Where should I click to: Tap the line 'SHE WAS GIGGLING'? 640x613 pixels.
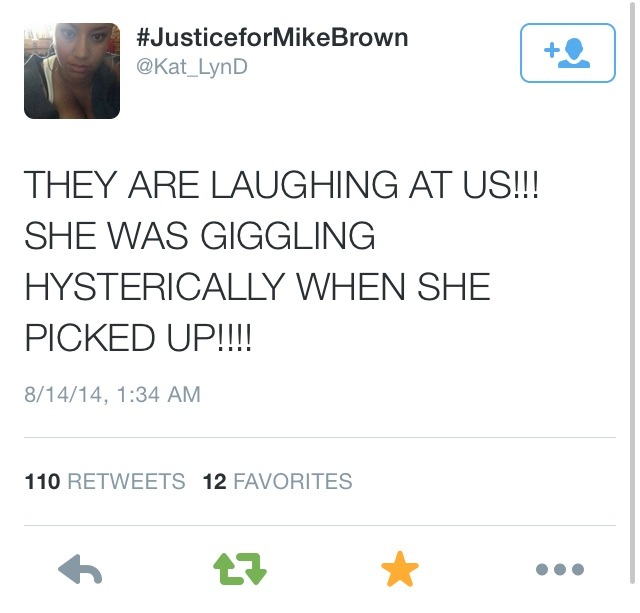[x=200, y=235]
